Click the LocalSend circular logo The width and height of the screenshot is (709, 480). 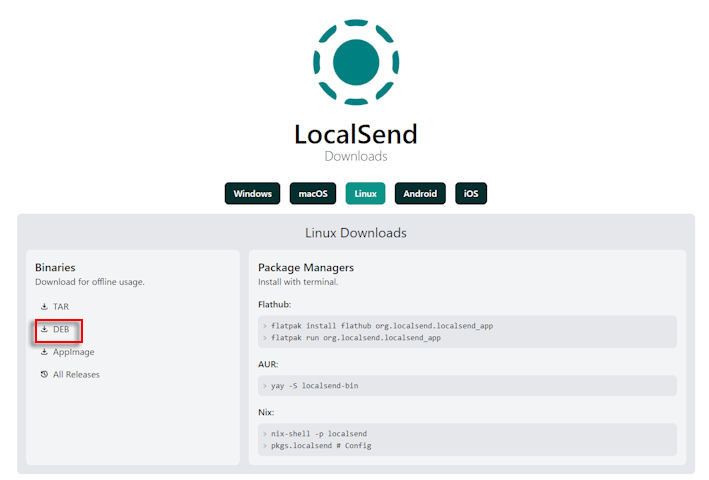click(x=356, y=62)
